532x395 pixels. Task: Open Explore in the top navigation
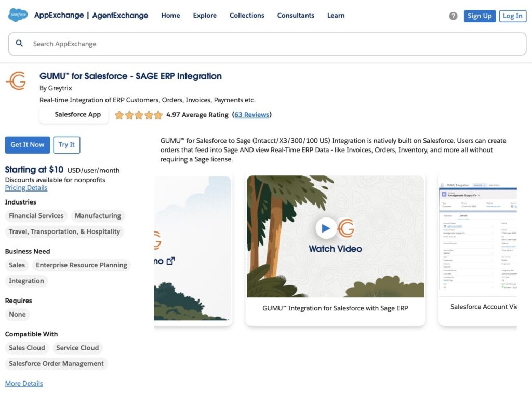point(204,16)
